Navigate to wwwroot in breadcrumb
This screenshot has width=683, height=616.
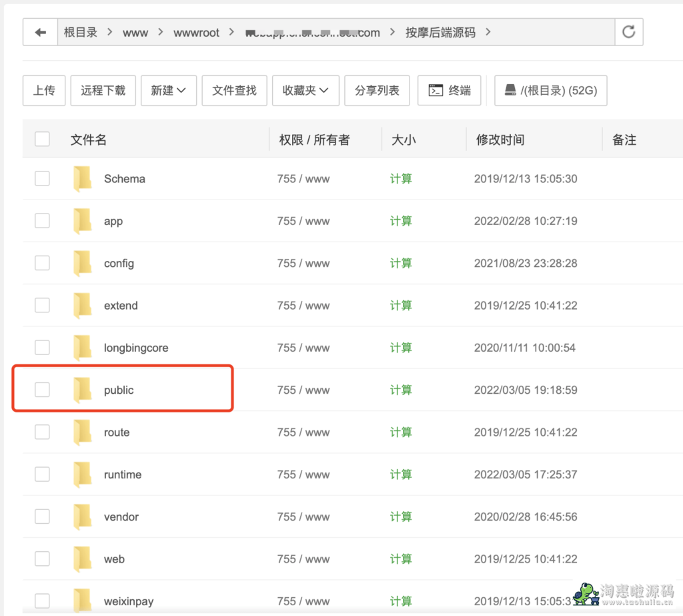(x=196, y=32)
